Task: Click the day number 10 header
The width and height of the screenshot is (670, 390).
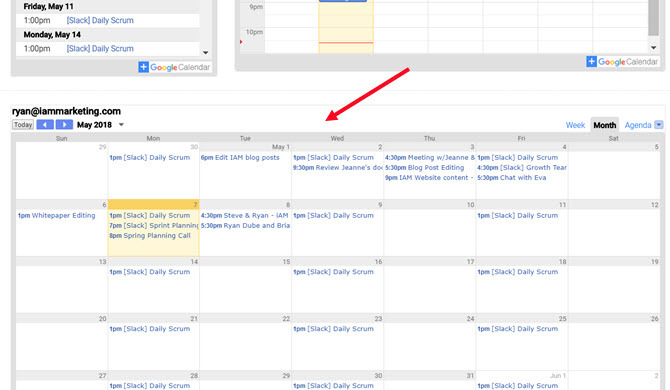Action: 470,205
